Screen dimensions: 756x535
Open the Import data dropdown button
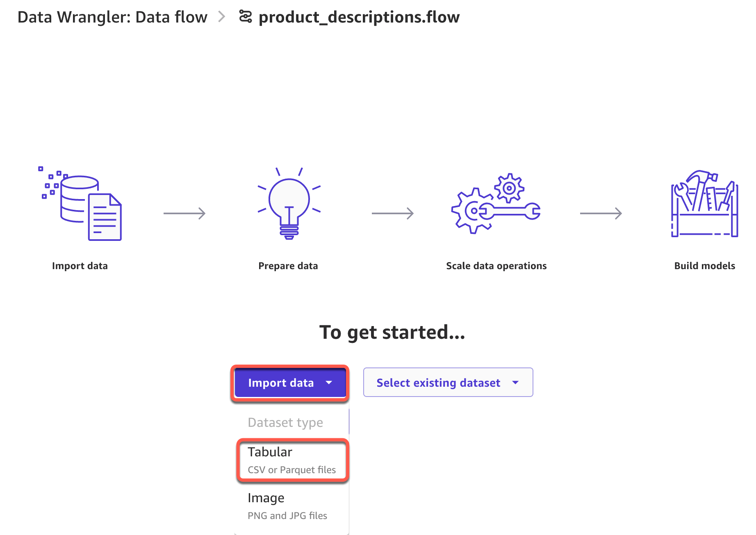[x=281, y=383]
